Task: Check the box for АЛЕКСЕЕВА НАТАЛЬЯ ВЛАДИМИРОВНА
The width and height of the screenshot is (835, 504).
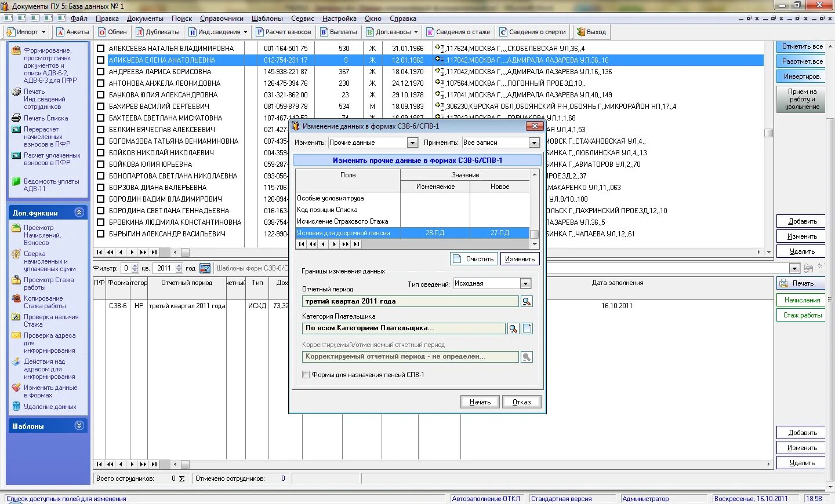Action: pyautogui.click(x=100, y=49)
